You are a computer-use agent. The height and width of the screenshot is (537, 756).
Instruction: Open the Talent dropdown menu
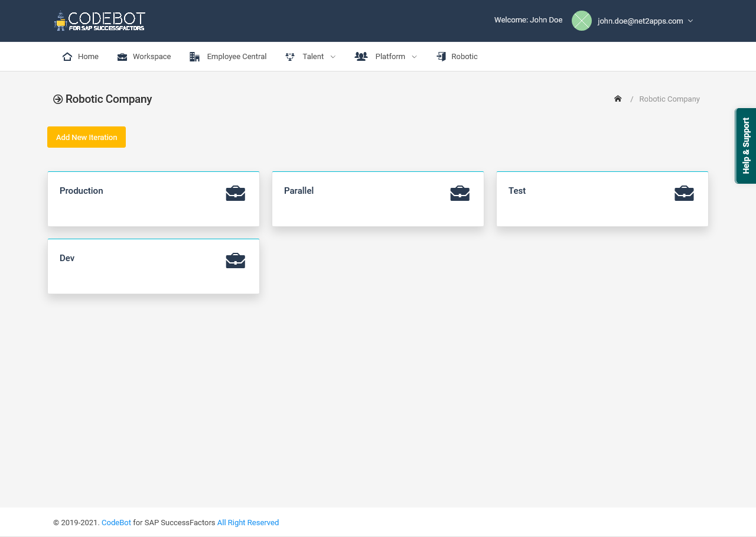(312, 56)
